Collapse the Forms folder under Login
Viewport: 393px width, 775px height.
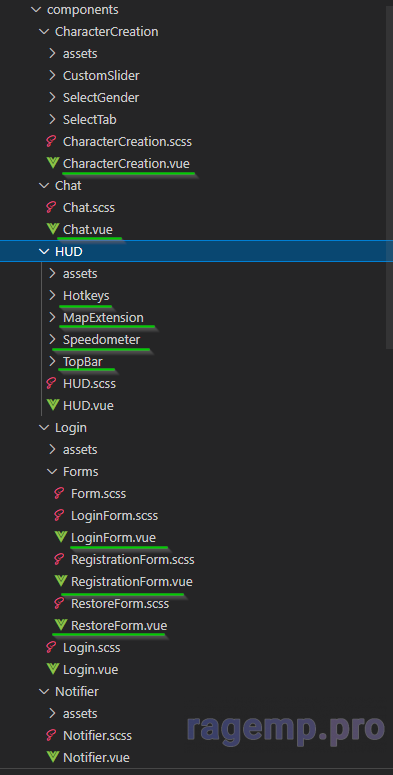pyautogui.click(x=51, y=472)
